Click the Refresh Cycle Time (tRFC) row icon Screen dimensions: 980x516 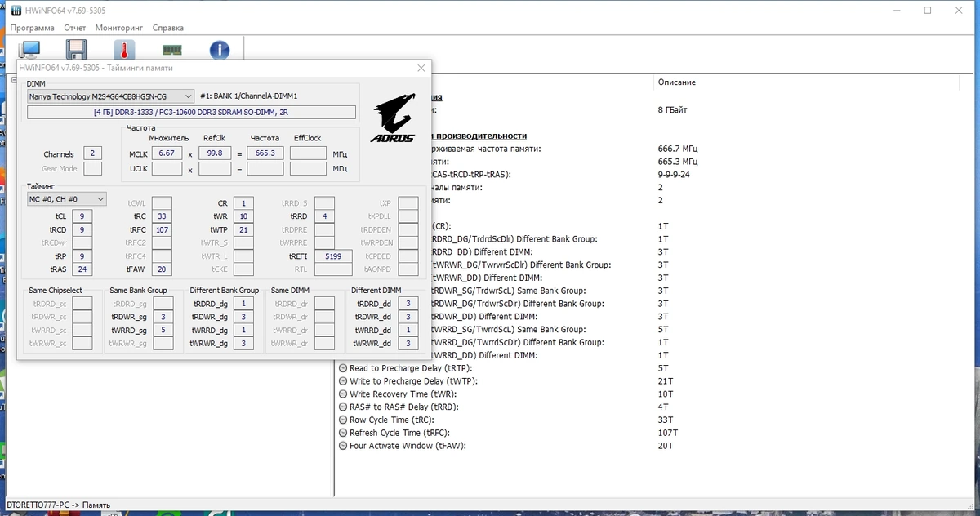pos(343,433)
